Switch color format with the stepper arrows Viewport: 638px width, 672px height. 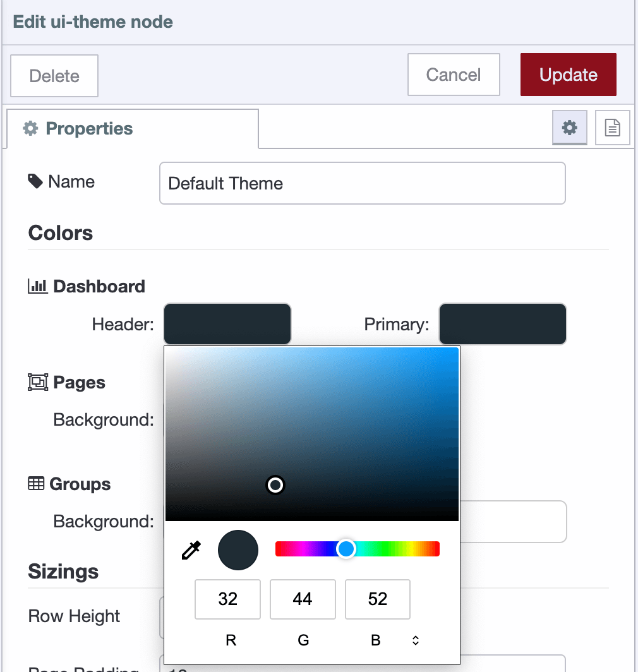coord(415,640)
